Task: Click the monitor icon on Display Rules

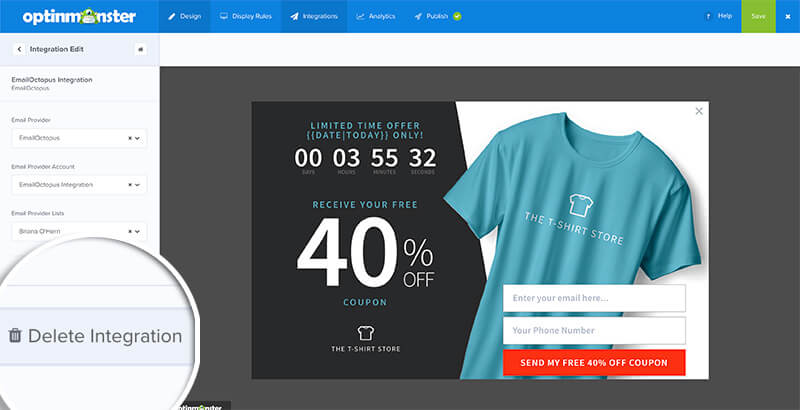Action: click(223, 16)
